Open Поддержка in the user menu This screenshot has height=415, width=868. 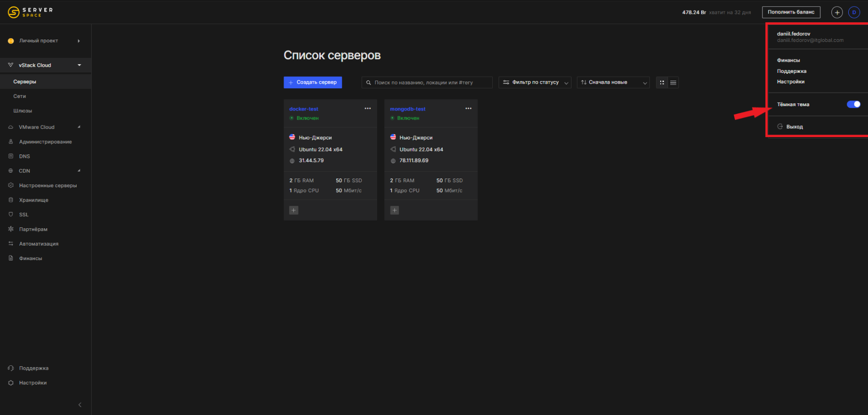[x=792, y=71]
